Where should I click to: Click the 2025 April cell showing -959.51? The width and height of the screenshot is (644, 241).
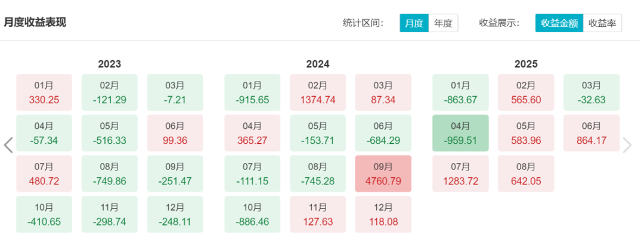[x=460, y=133]
